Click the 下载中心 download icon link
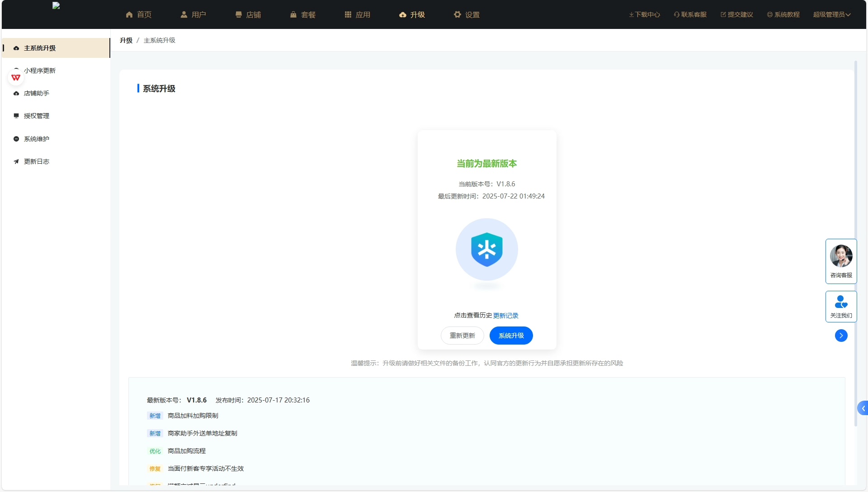 tap(644, 14)
